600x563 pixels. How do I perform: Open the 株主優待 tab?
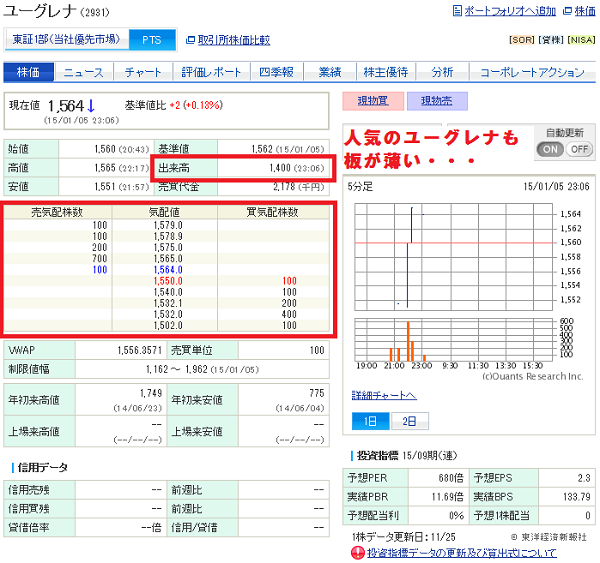tap(386, 72)
